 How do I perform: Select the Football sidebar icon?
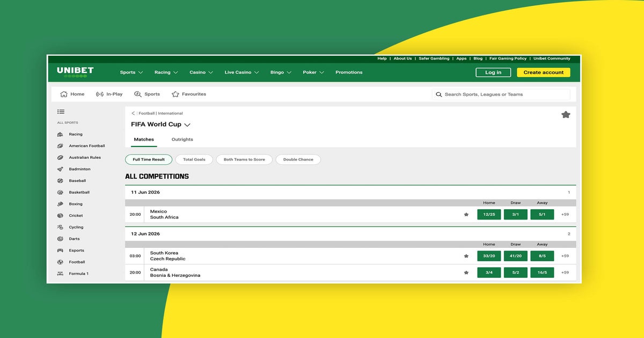(x=60, y=262)
